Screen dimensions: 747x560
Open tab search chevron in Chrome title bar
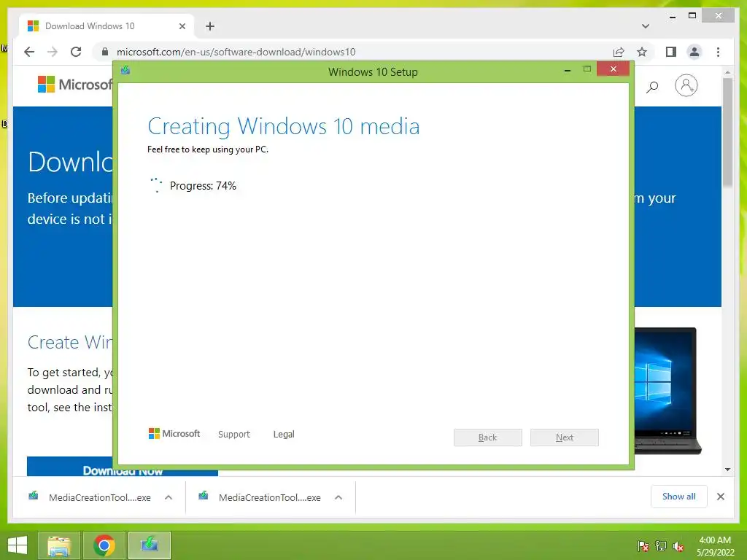645,26
